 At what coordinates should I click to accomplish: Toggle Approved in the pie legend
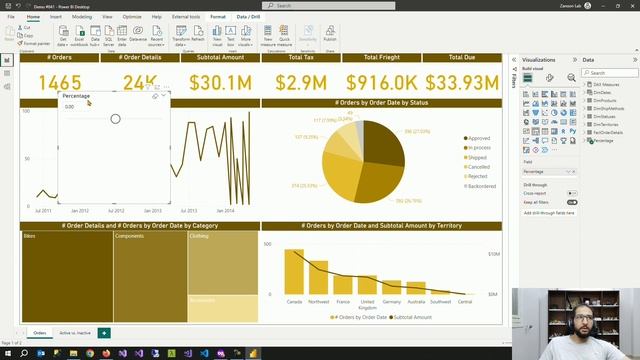click(x=477, y=138)
